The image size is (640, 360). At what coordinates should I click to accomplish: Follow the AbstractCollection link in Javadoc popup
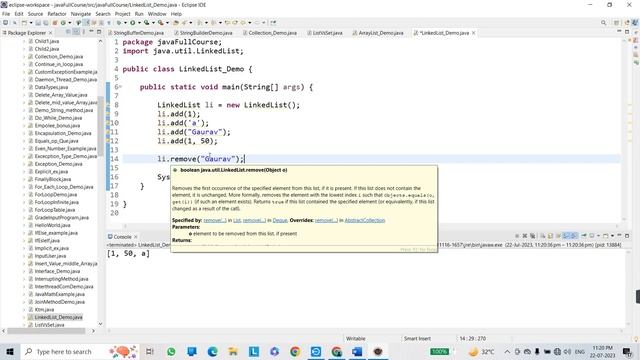tap(365, 220)
